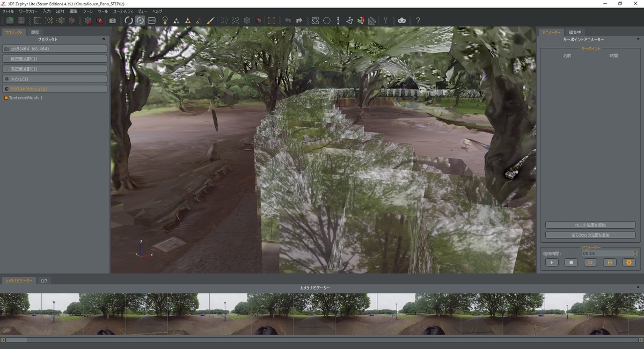Click the animator save keyframes button
The image size is (644, 349).
(610, 263)
